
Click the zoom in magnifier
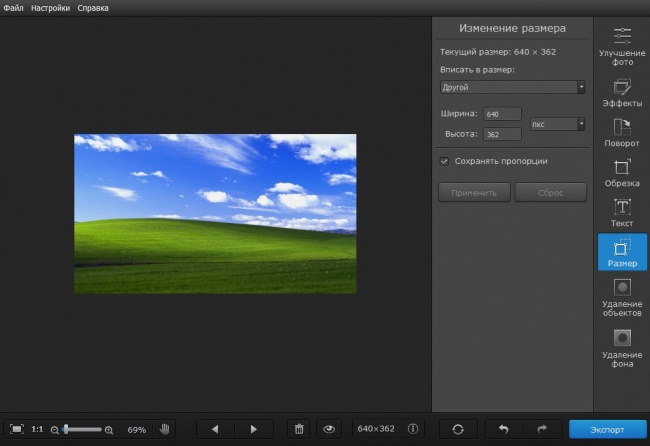(x=109, y=430)
